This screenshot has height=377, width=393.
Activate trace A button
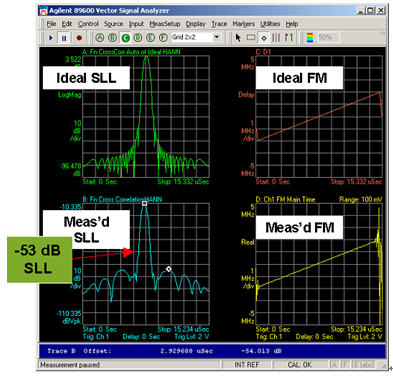click(x=100, y=38)
